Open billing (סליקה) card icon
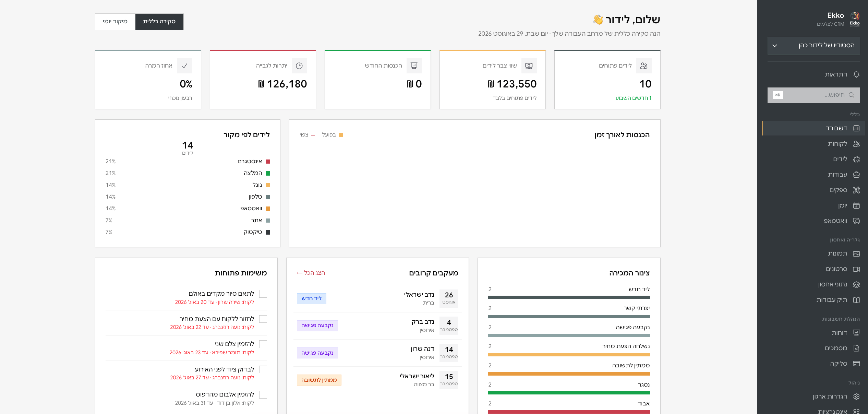 856,364
